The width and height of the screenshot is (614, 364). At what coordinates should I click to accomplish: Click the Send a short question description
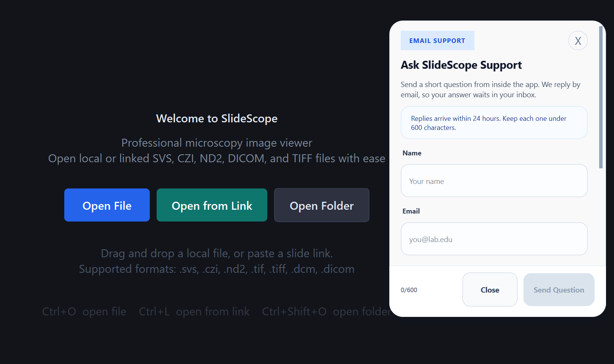(490, 90)
